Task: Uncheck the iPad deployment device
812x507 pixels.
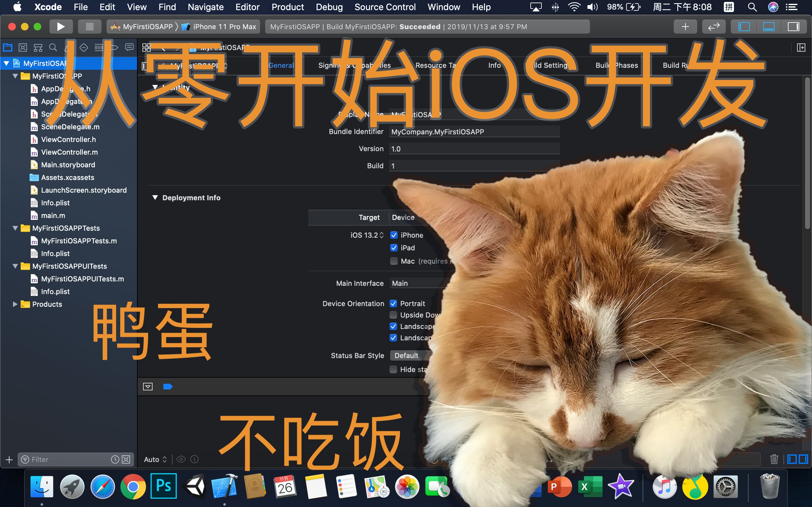Action: 394,248
